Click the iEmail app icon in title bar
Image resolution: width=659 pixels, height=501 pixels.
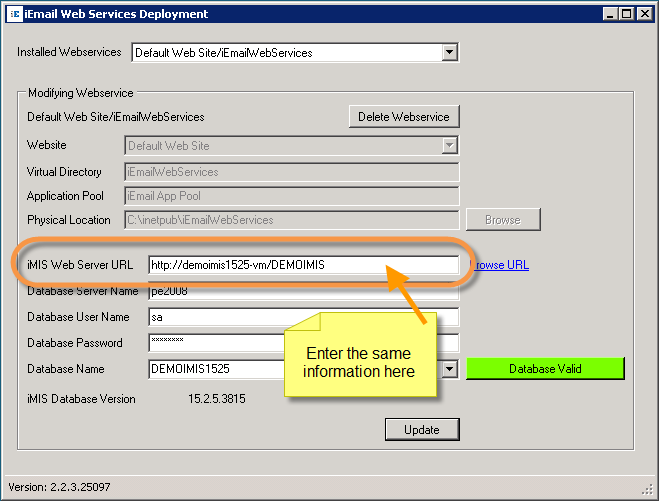point(13,14)
